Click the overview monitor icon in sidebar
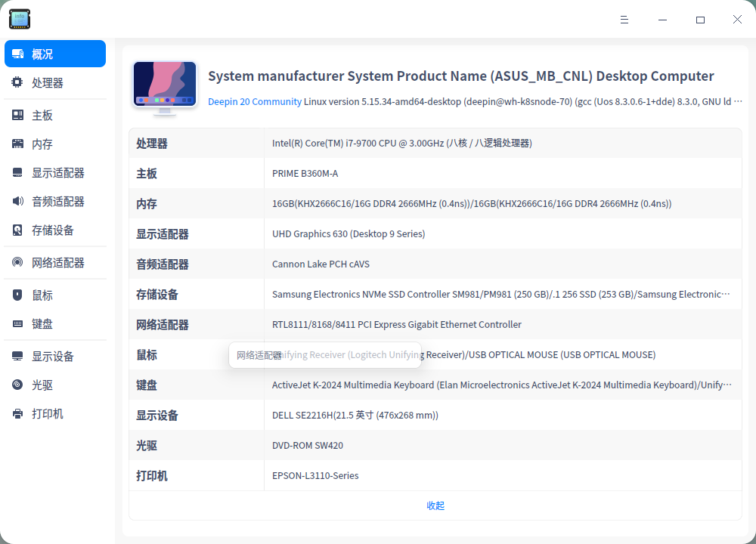Image resolution: width=756 pixels, height=544 pixels. pyautogui.click(x=18, y=54)
